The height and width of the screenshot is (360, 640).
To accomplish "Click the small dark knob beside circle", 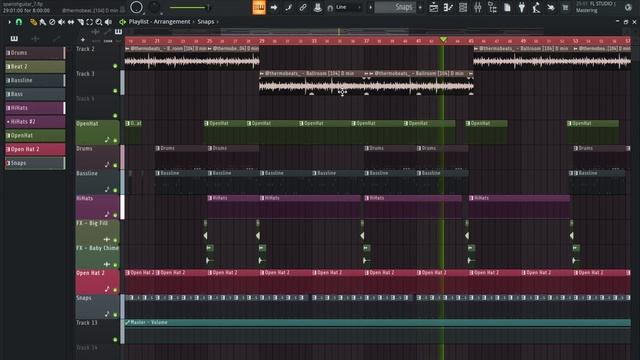I will [x=154, y=7].
